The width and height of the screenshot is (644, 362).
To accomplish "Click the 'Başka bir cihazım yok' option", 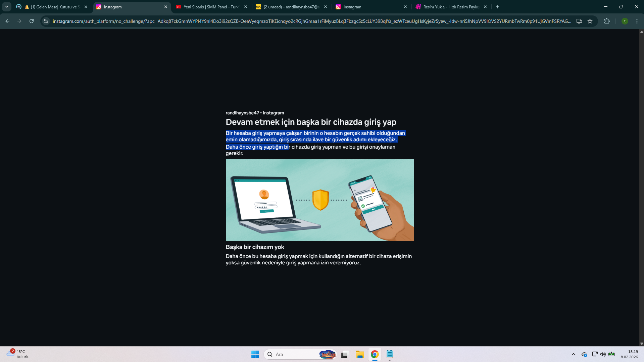I will [x=255, y=247].
